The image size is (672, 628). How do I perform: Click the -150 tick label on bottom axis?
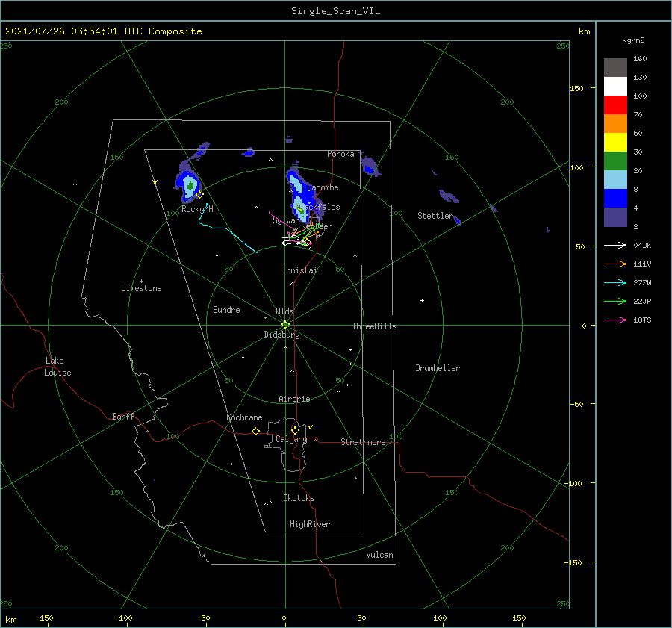click(44, 618)
